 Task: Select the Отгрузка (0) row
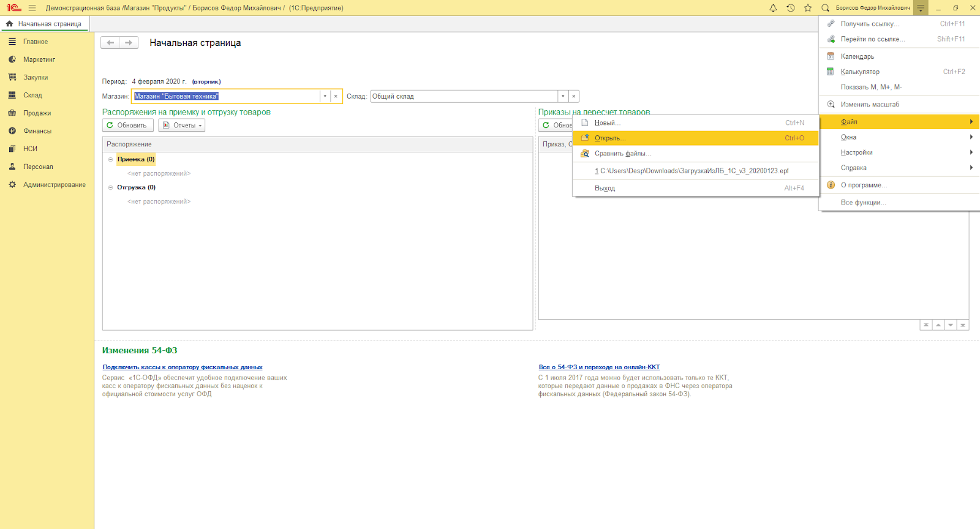pyautogui.click(x=137, y=187)
